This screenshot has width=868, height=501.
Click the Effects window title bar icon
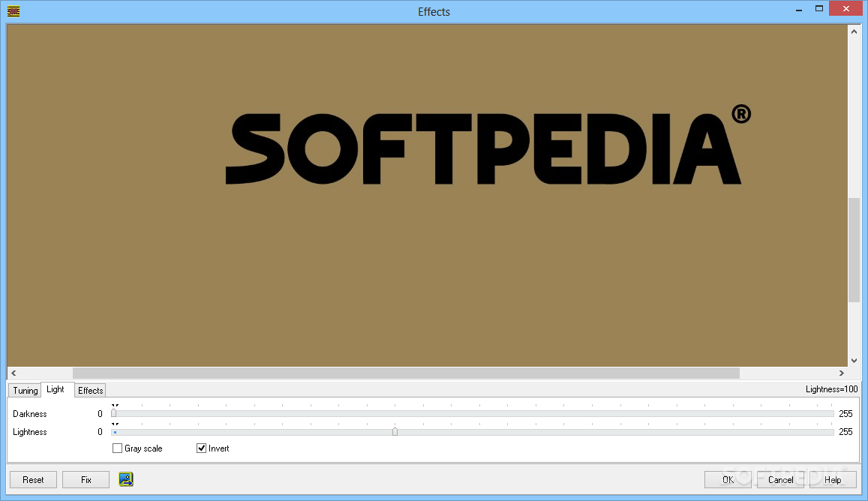[14, 11]
